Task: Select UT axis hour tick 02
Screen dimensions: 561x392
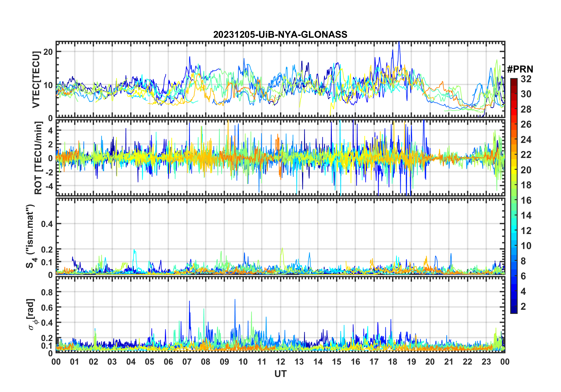Action: [x=93, y=362]
